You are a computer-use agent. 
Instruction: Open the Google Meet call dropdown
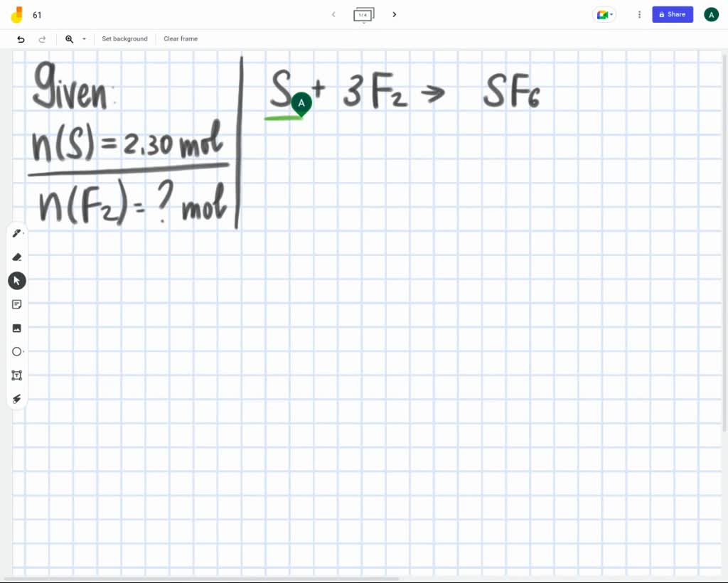pyautogui.click(x=604, y=14)
